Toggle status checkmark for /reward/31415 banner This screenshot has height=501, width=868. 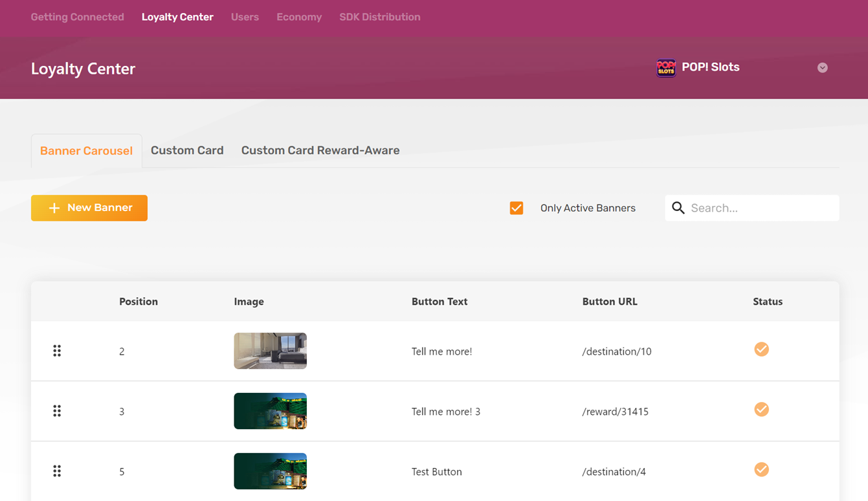tap(761, 410)
